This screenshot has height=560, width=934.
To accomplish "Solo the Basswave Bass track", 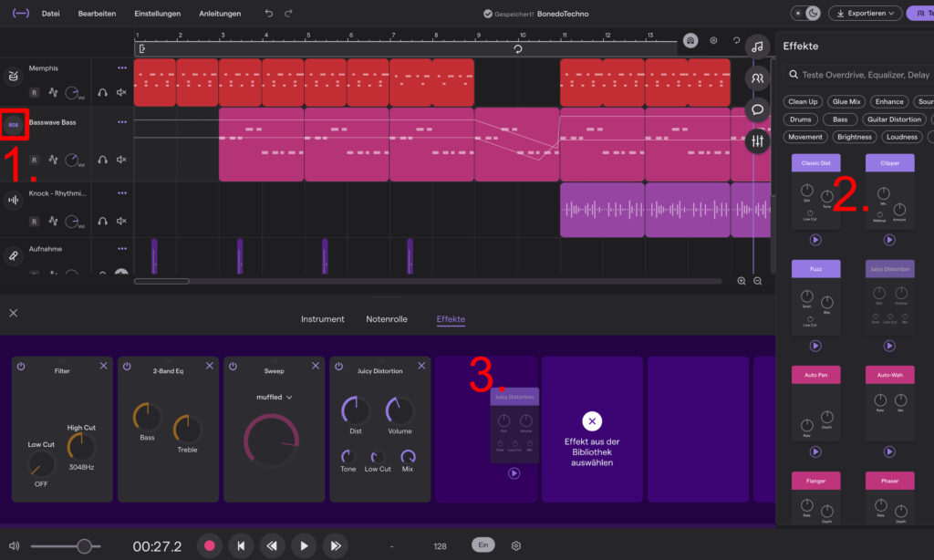I will point(102,160).
